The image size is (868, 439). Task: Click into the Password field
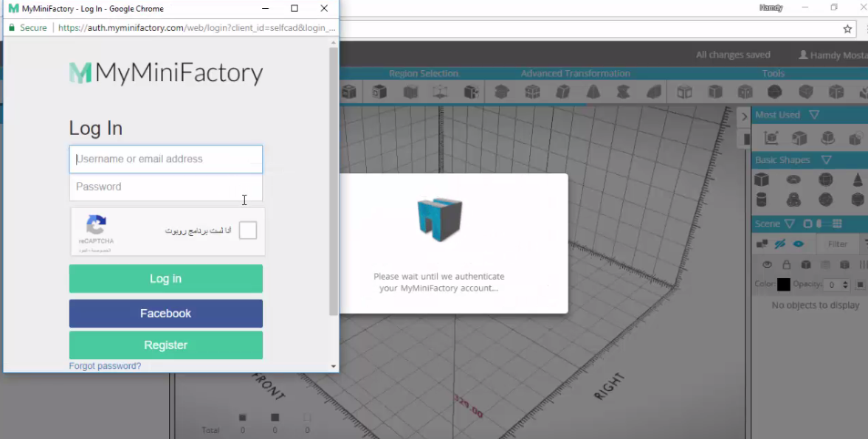tap(165, 187)
